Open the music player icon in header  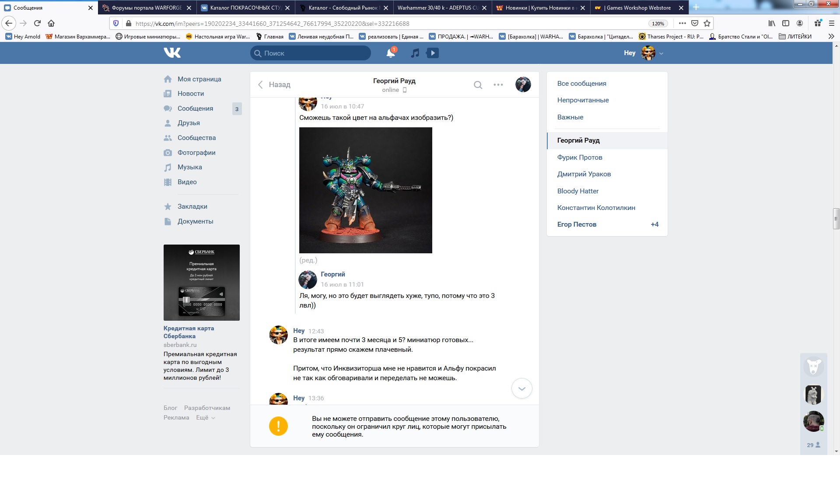[415, 53]
